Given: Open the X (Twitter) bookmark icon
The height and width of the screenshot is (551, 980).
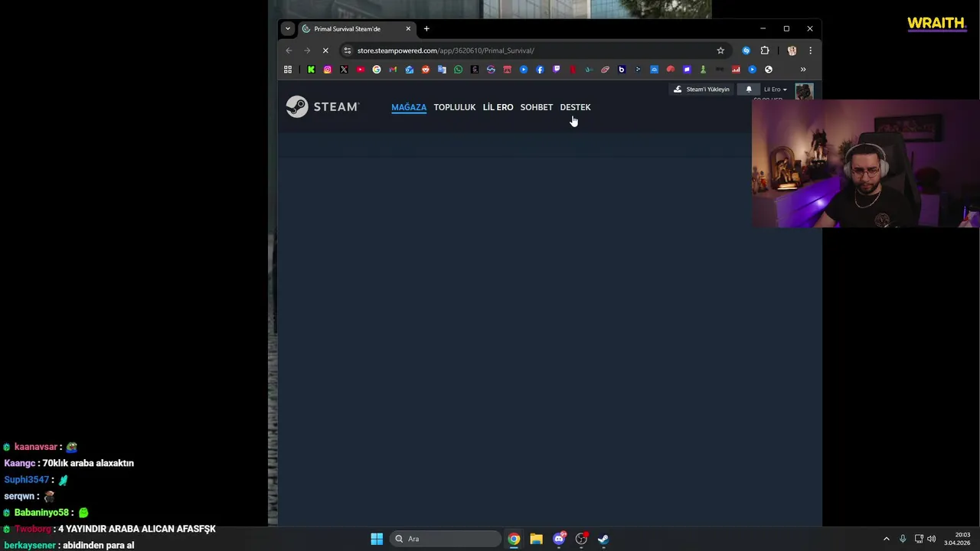Looking at the screenshot, I should click(344, 70).
